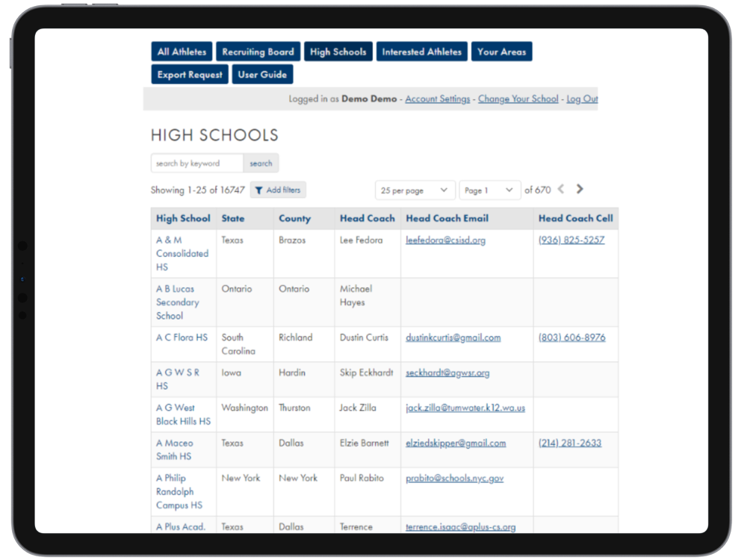747x560 pixels.
Task: Select the High Schools tab
Action: (338, 52)
